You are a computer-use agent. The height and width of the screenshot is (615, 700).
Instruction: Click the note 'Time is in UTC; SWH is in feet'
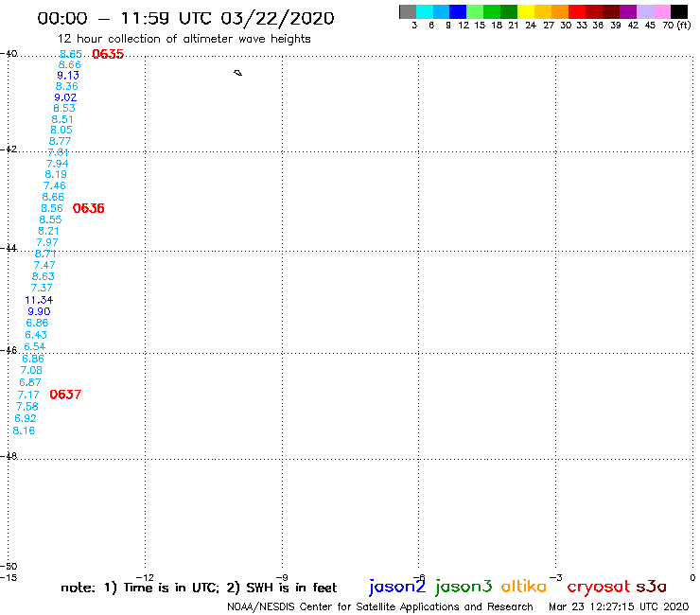tap(199, 588)
